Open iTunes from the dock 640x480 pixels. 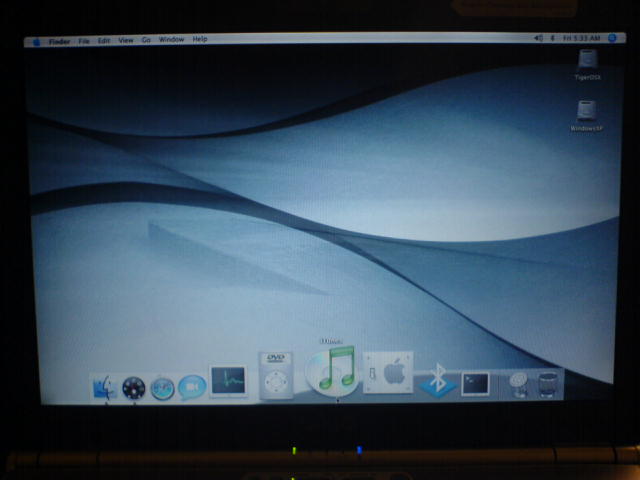(x=333, y=371)
